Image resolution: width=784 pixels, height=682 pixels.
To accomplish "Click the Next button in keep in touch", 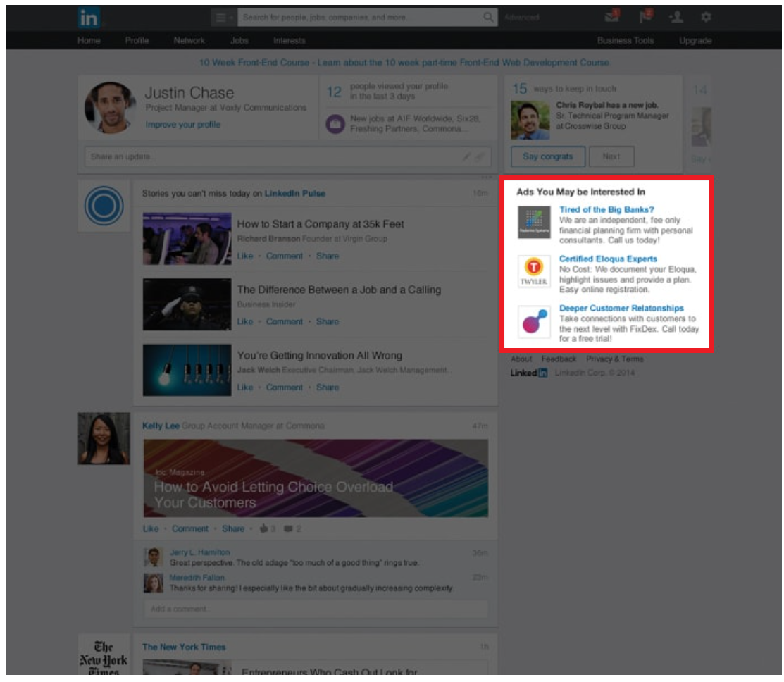I will 611,156.
